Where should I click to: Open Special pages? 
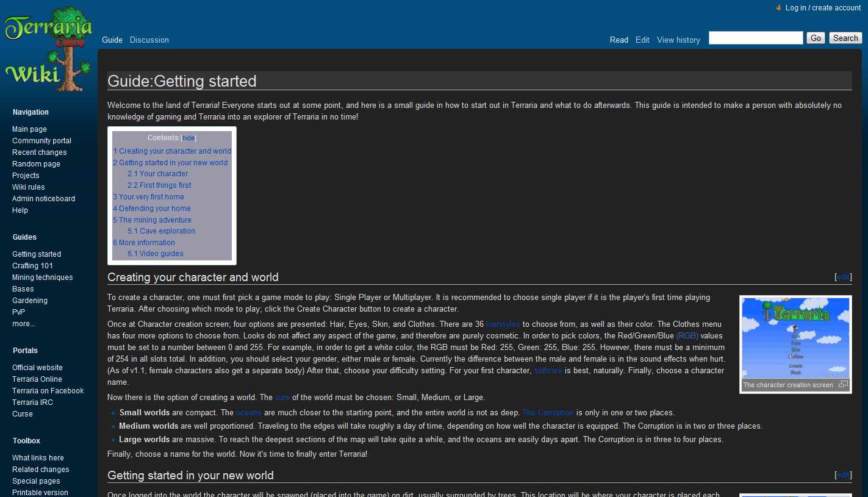[36, 481]
